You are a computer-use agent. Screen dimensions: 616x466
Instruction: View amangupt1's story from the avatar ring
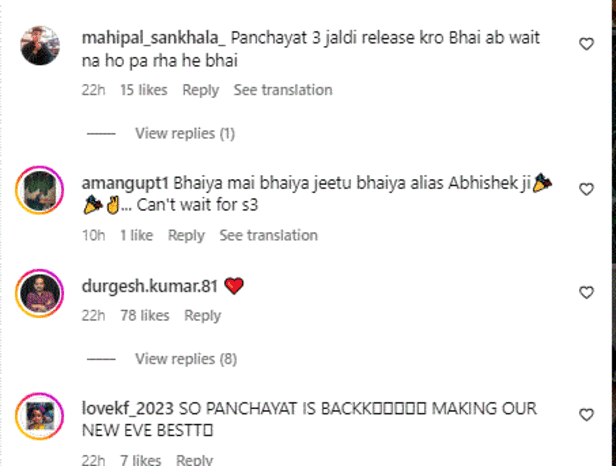tap(40, 190)
